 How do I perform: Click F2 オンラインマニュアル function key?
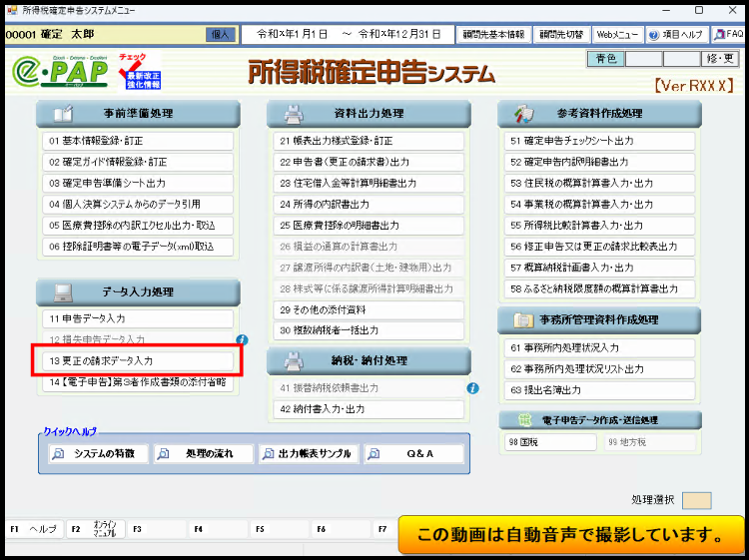95,529
